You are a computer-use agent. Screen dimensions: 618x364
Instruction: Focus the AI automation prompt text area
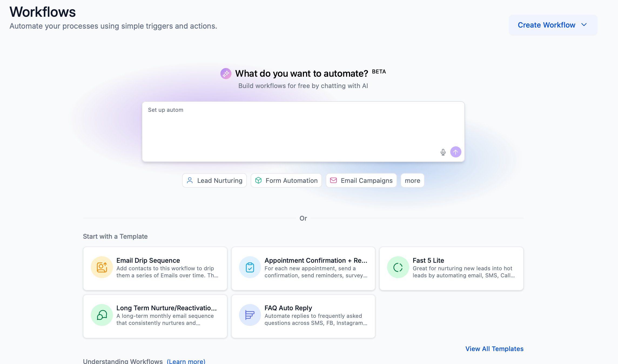[303, 132]
